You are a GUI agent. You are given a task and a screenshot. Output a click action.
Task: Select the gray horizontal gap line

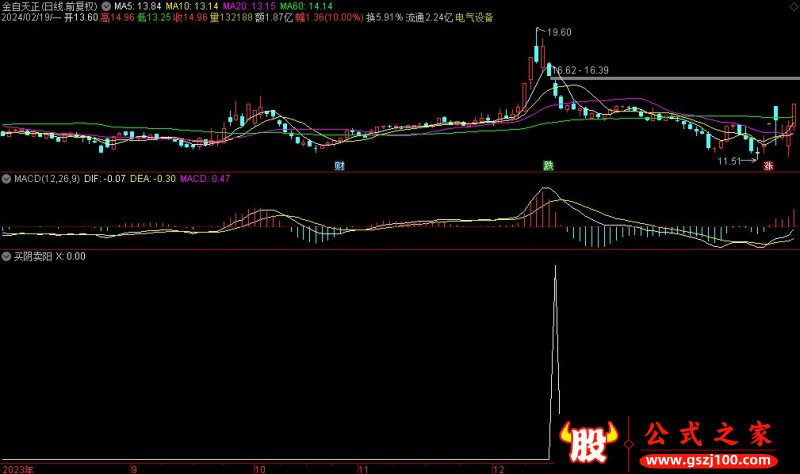(x=674, y=78)
